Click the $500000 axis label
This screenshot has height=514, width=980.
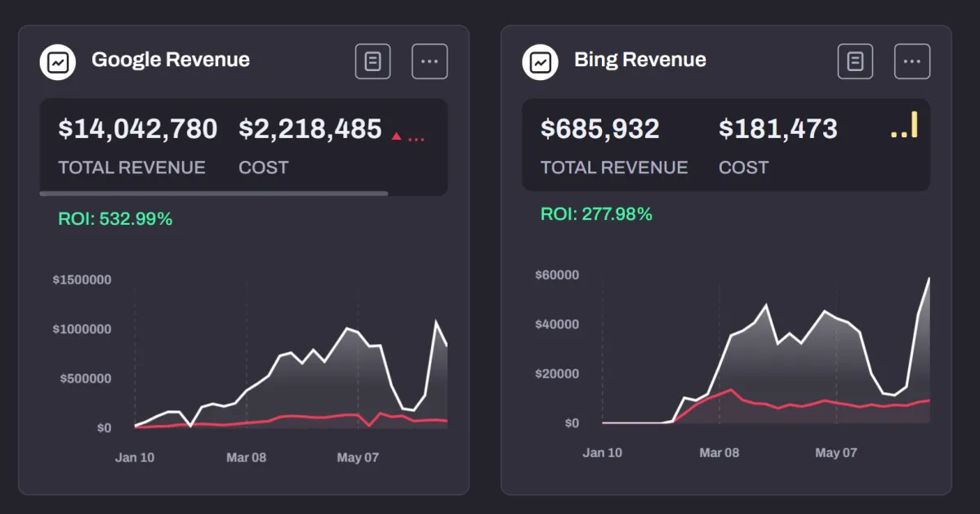pos(85,378)
